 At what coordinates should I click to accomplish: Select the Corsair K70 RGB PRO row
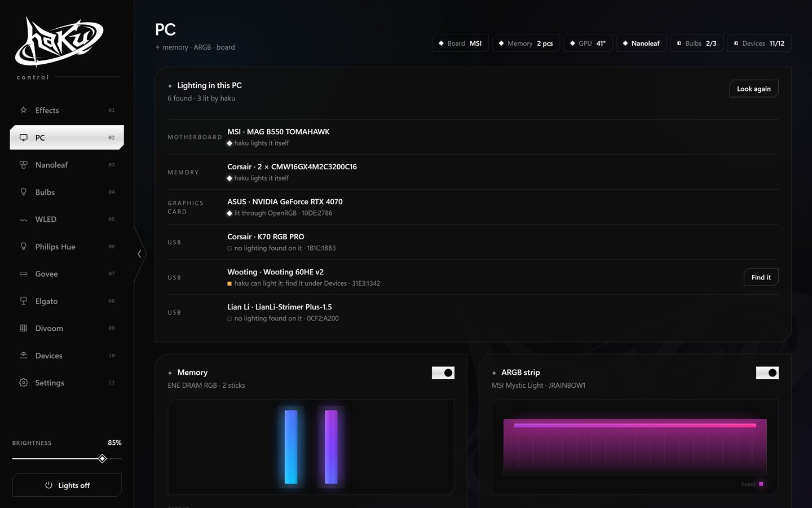473,242
